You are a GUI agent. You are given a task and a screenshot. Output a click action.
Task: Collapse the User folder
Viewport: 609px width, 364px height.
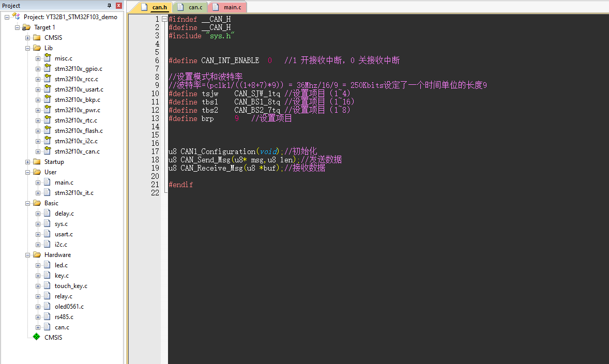pyautogui.click(x=27, y=172)
